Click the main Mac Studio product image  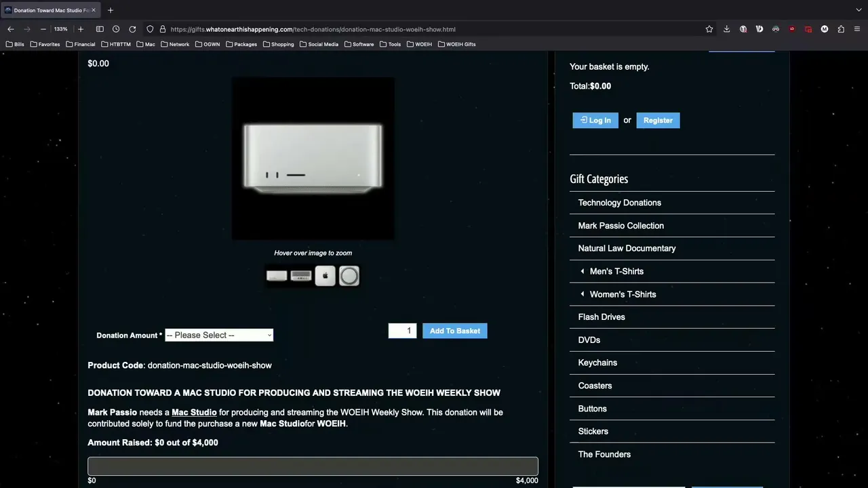[313, 159]
